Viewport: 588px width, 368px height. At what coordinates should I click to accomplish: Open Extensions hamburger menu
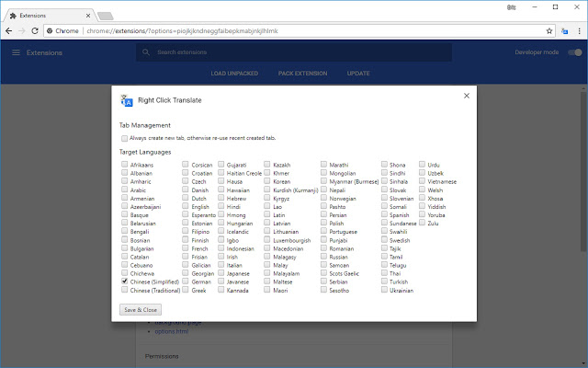16,52
